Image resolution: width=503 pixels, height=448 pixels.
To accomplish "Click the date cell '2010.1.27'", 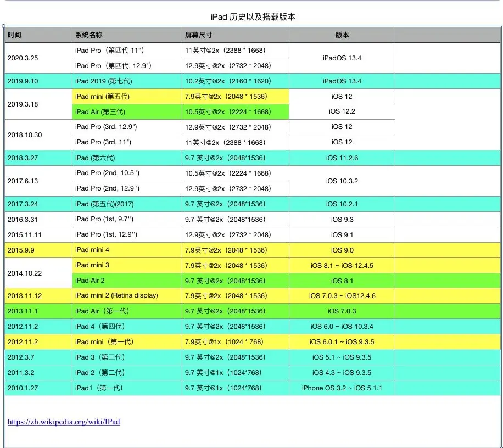I will click(x=38, y=388).
